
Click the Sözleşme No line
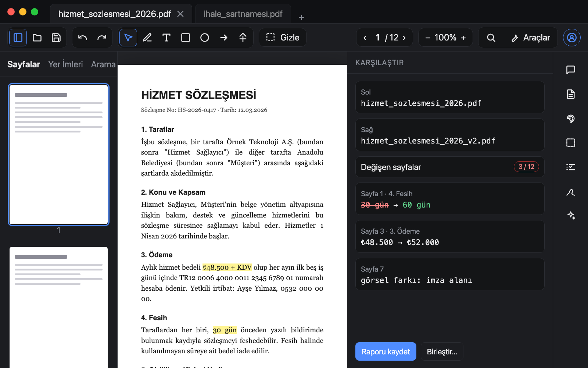point(204,110)
